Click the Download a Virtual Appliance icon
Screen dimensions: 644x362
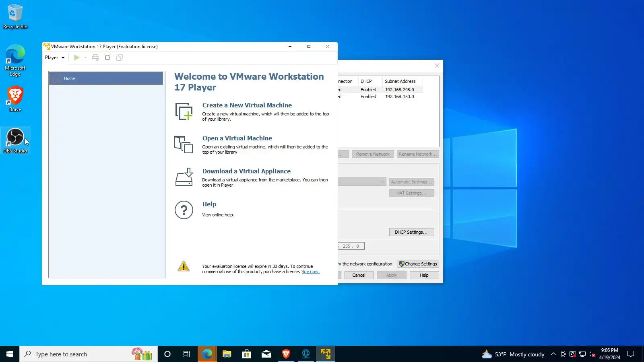tap(184, 177)
